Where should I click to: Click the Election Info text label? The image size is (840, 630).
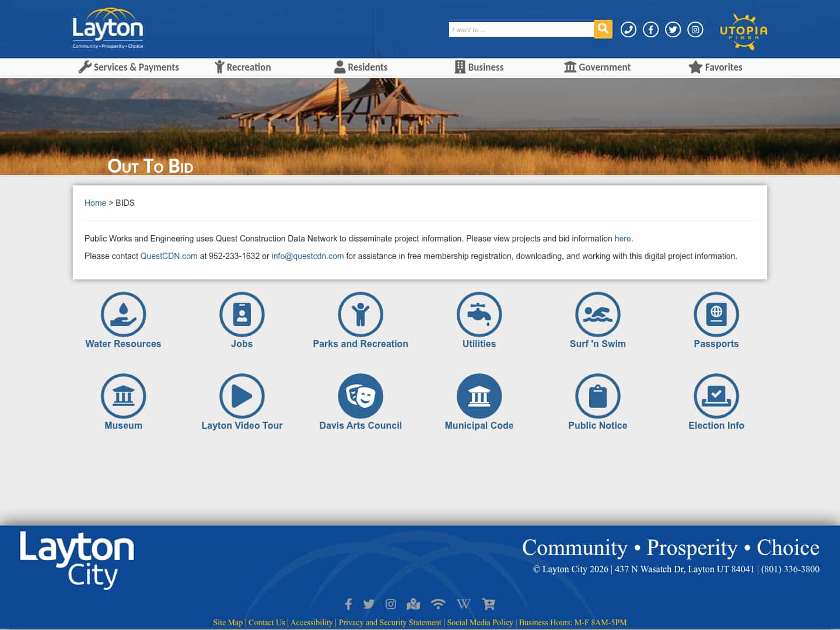pos(716,425)
